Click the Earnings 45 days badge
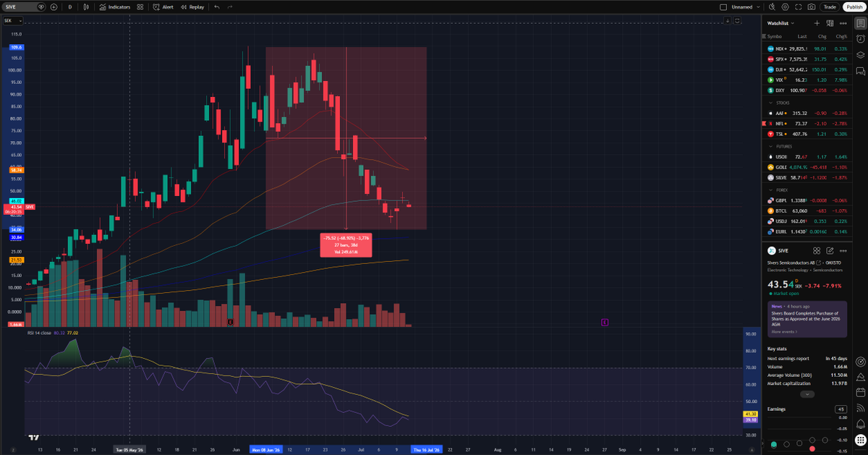The width and height of the screenshot is (868, 455). (x=842, y=409)
